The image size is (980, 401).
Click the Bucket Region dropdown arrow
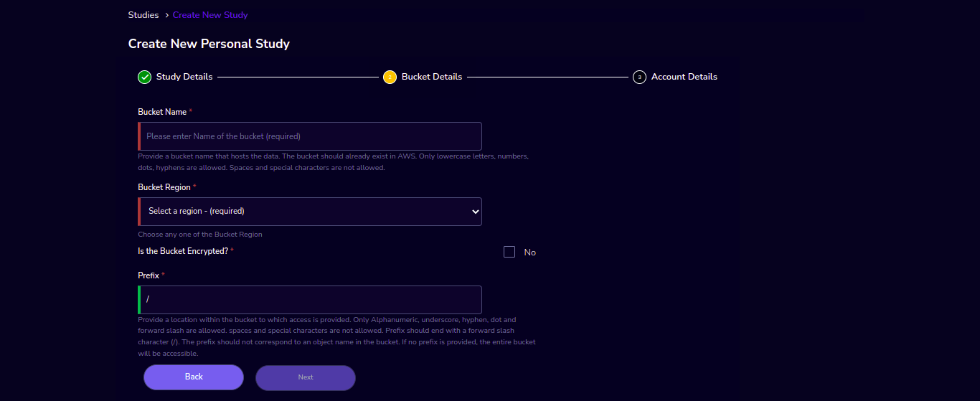(x=475, y=212)
